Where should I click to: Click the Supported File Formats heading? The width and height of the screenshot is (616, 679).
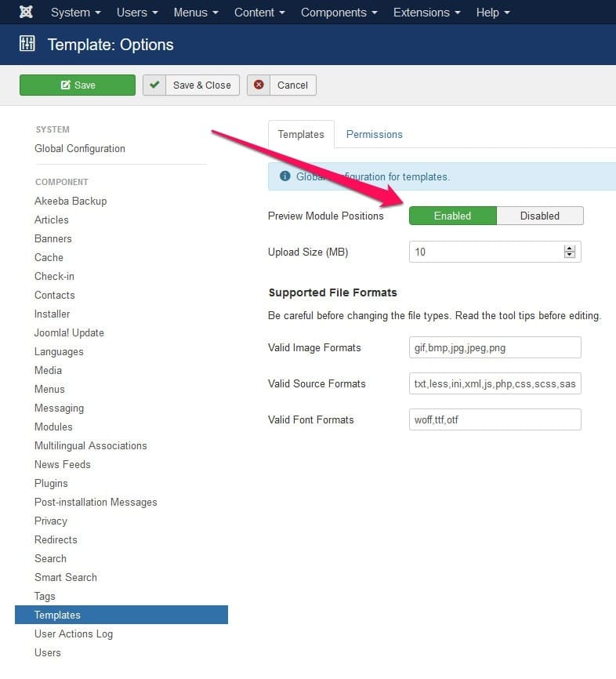coord(332,292)
